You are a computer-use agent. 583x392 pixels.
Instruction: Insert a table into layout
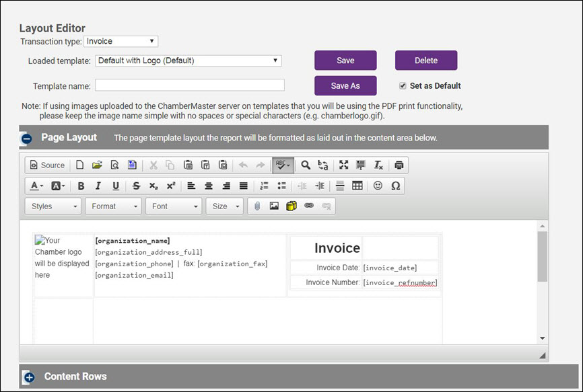pyautogui.click(x=357, y=186)
